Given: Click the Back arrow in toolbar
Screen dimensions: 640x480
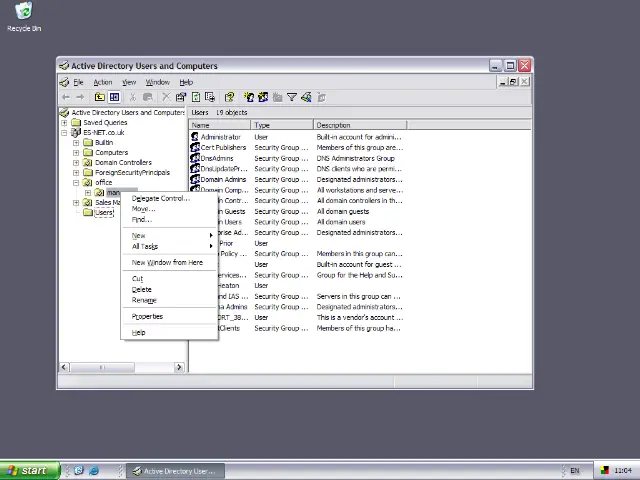Looking at the screenshot, I should (x=66, y=97).
